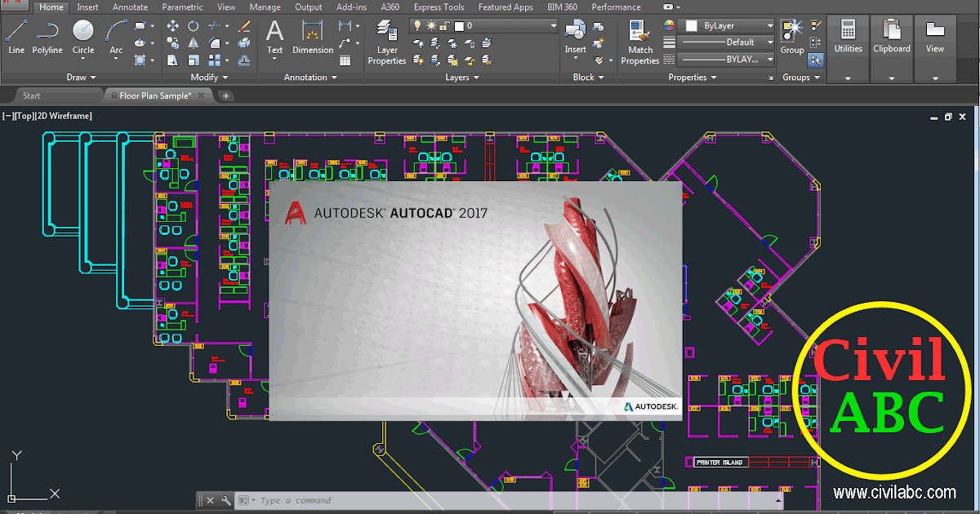
Task: Choose the Offset tool
Action: pyautogui.click(x=244, y=60)
